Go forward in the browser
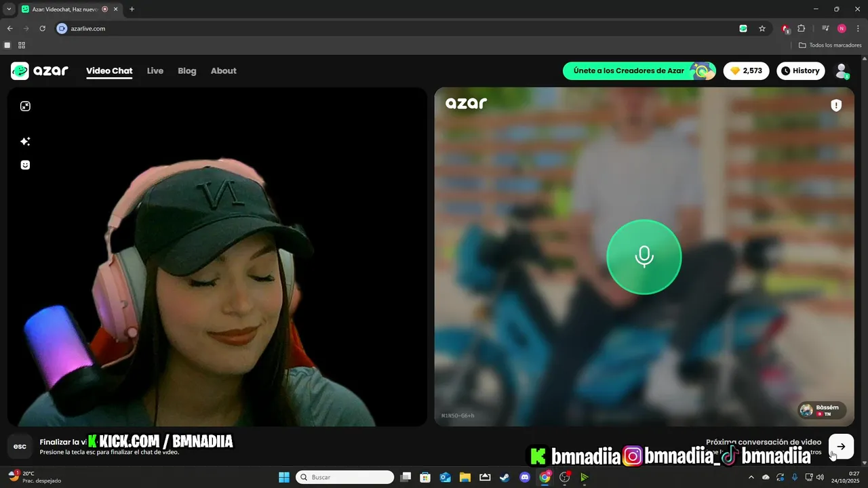The height and width of the screenshot is (488, 868). point(26,28)
